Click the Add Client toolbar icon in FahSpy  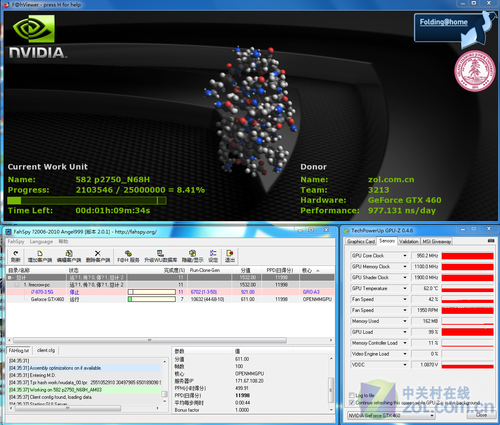[x=40, y=256]
